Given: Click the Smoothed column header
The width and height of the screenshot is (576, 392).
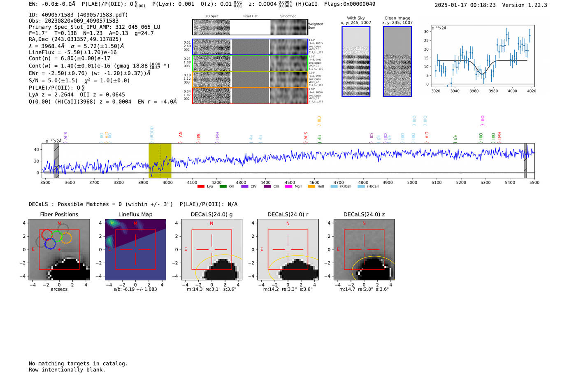Looking at the screenshot, I should (288, 16).
